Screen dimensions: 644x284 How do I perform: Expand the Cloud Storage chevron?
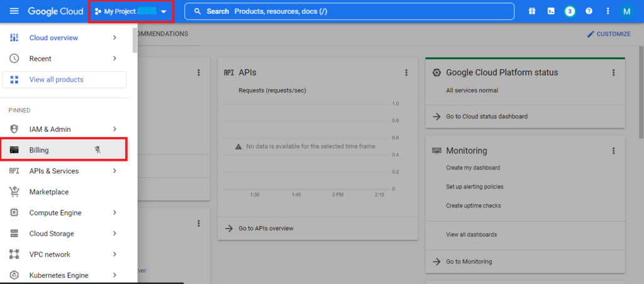114,234
